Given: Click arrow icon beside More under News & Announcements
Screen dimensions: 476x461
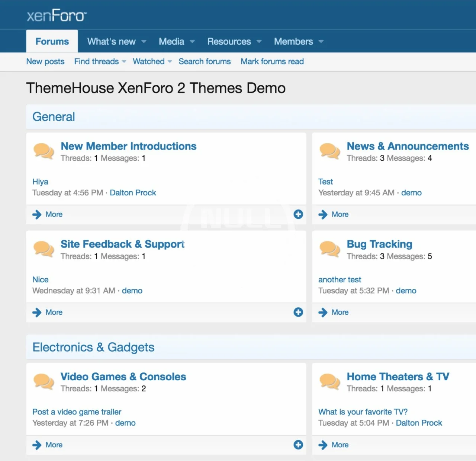Looking at the screenshot, I should coord(323,214).
